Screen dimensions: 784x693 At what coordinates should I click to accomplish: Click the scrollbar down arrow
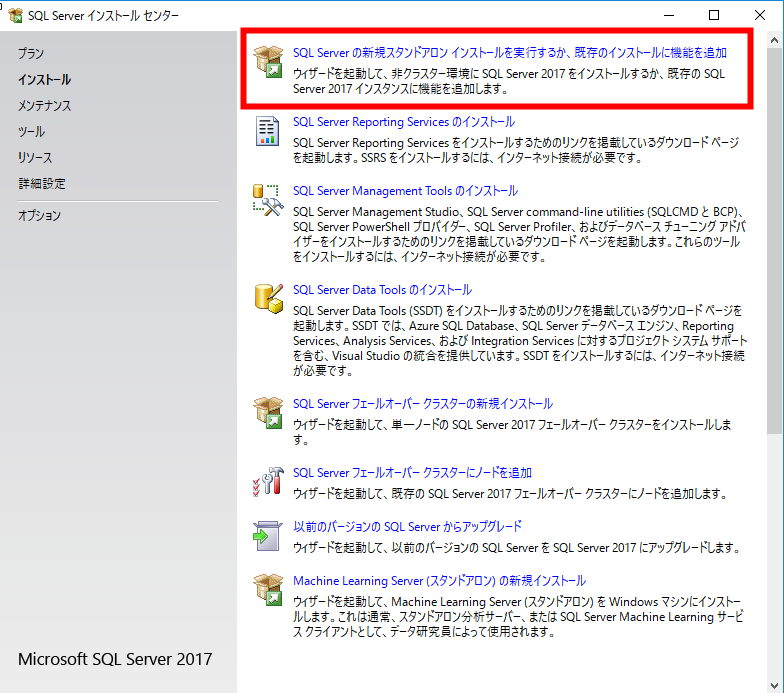pos(775,685)
